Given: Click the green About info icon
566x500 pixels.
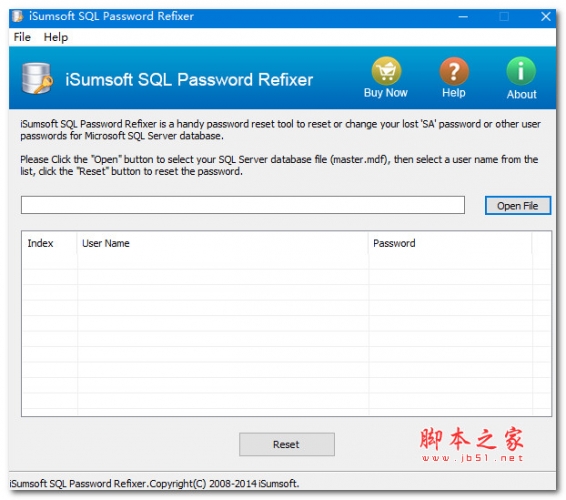Looking at the screenshot, I should [521, 71].
